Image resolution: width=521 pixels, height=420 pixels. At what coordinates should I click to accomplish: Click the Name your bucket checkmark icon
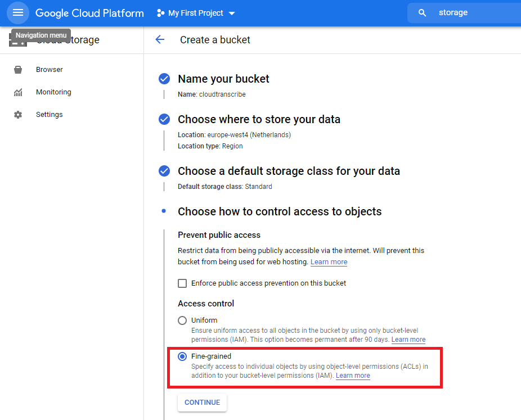click(164, 79)
